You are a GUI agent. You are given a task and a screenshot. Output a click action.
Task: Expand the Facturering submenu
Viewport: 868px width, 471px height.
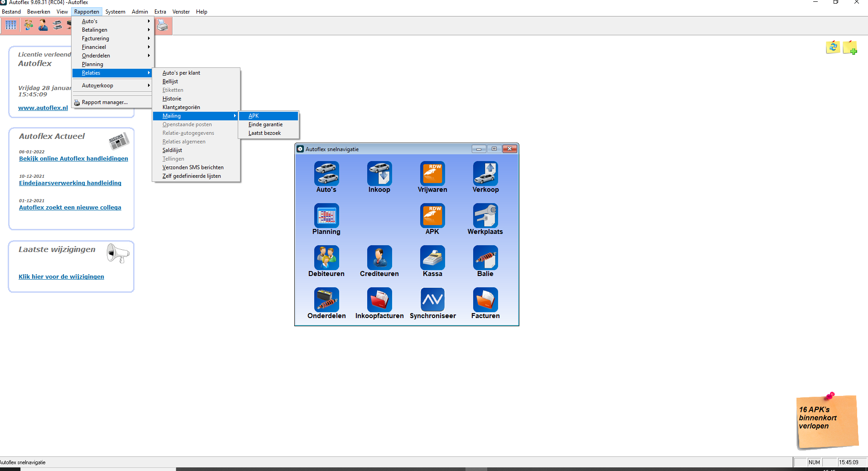point(113,38)
